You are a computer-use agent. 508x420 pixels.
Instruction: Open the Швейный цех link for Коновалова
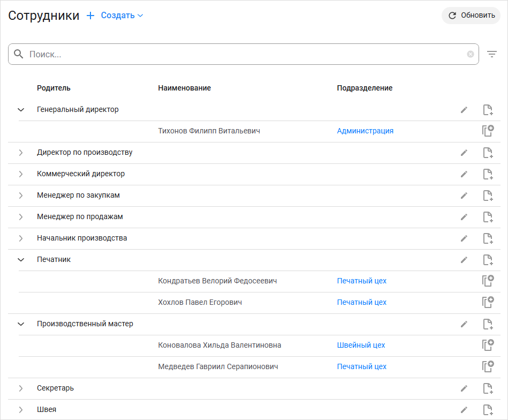pos(361,345)
